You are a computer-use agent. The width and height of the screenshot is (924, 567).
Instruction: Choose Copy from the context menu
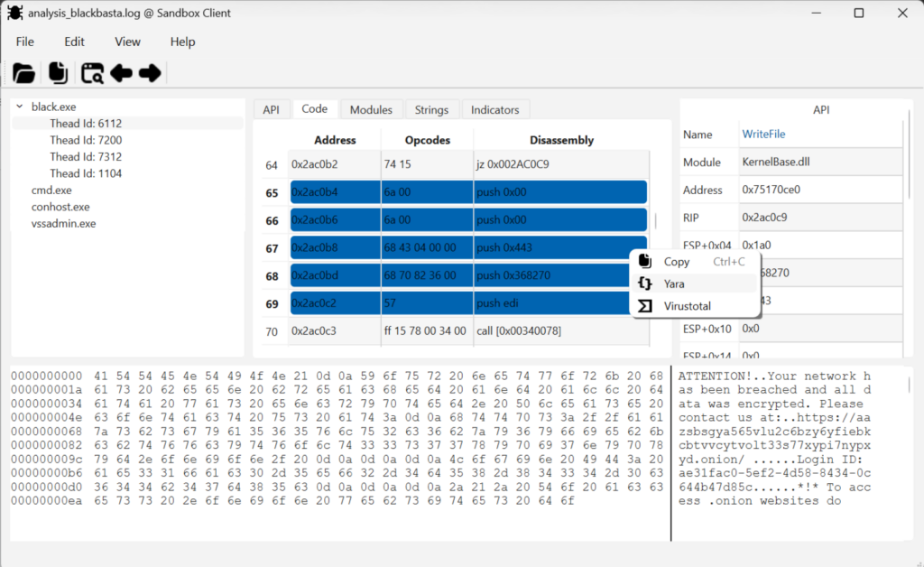tap(695, 262)
